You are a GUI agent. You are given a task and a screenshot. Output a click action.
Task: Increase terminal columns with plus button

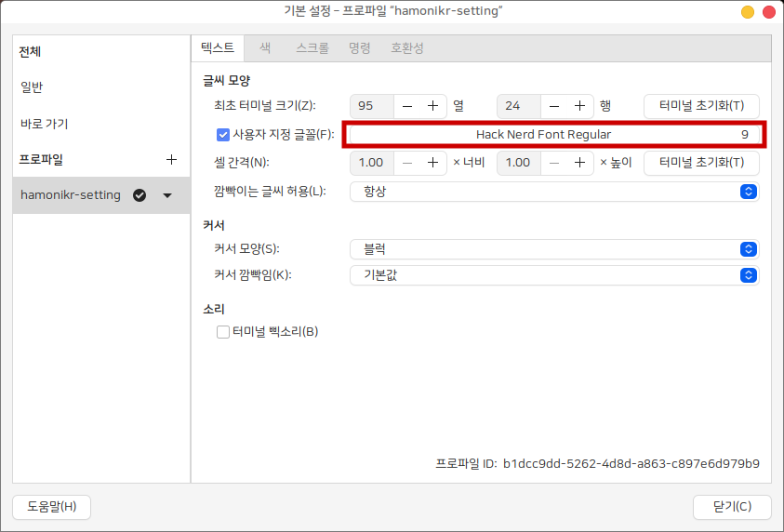(432, 105)
